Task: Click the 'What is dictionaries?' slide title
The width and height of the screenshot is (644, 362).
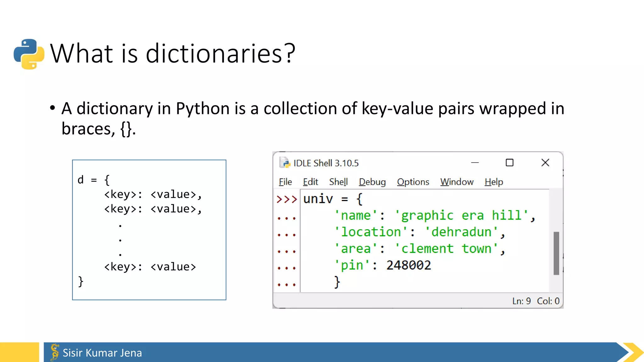Action: (173, 53)
